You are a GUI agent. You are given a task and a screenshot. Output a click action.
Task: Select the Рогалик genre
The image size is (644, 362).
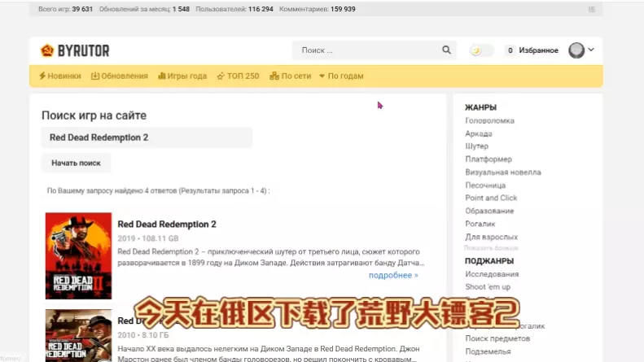click(480, 224)
